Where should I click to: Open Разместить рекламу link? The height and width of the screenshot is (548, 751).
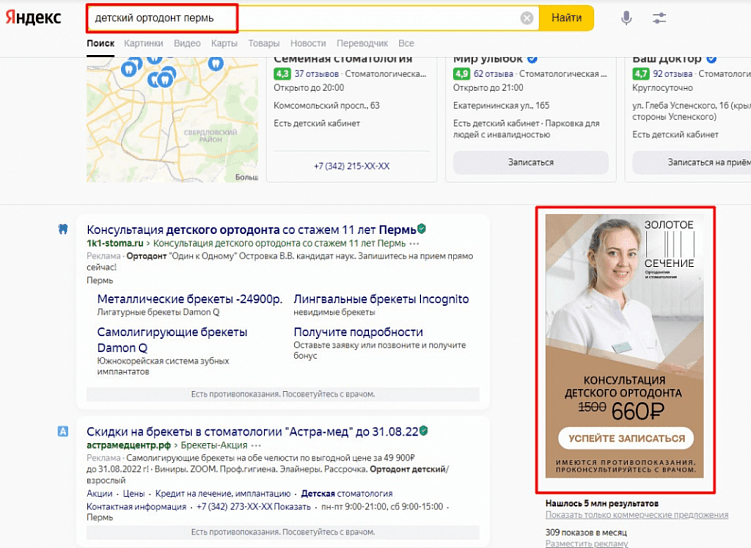(x=587, y=544)
